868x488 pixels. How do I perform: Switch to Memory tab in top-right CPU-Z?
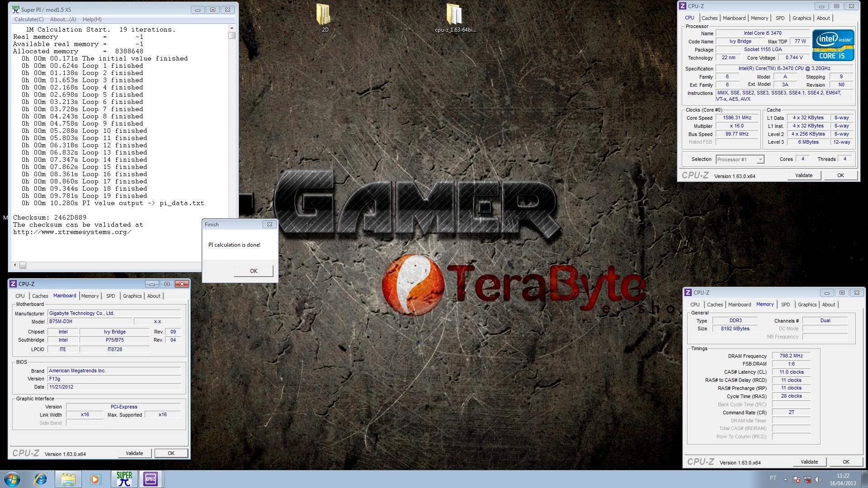point(759,18)
